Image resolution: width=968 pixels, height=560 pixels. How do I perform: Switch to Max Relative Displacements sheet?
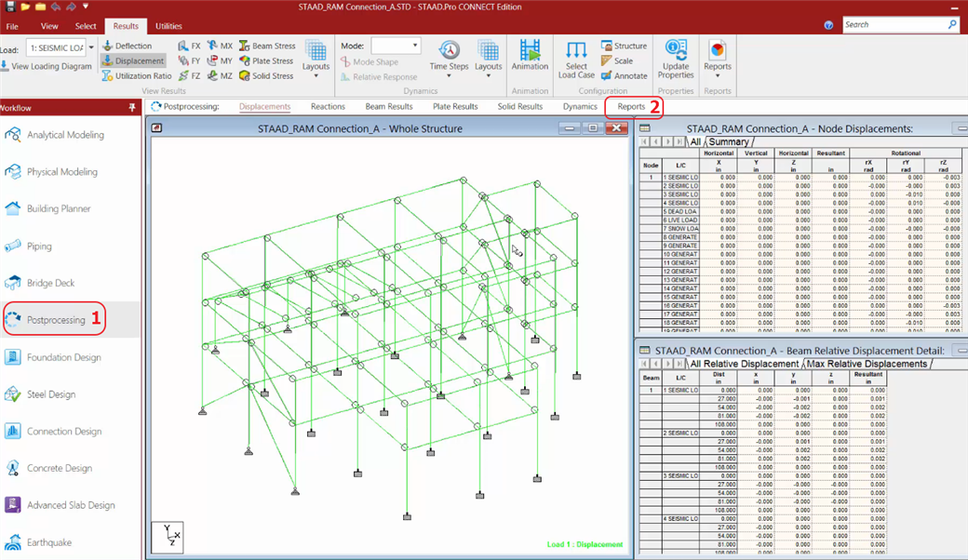click(x=867, y=364)
